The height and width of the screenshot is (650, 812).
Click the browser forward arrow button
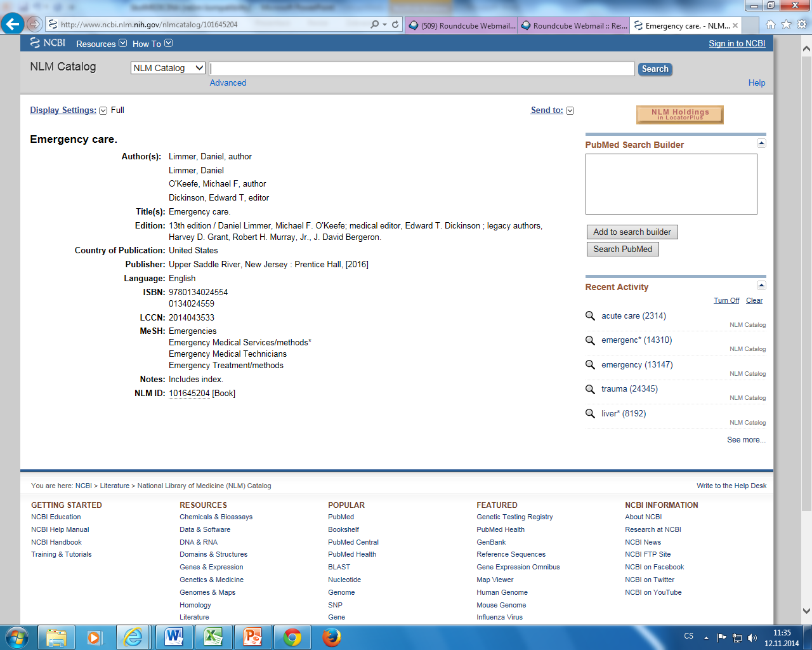[x=35, y=25]
